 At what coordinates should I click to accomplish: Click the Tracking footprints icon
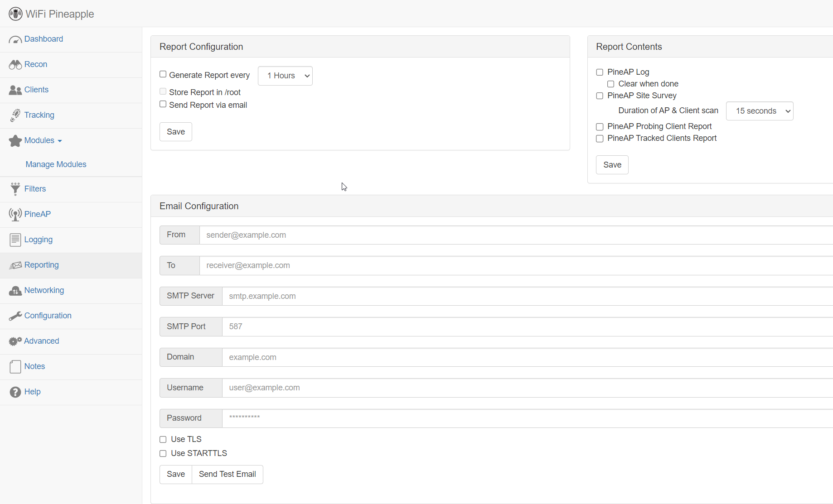tap(15, 115)
